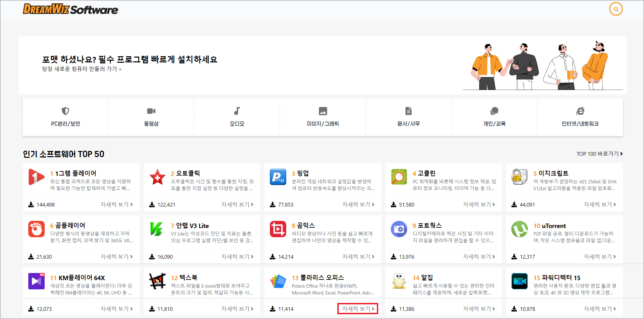
Task: Open the search magnifier icon
Action: (x=616, y=9)
